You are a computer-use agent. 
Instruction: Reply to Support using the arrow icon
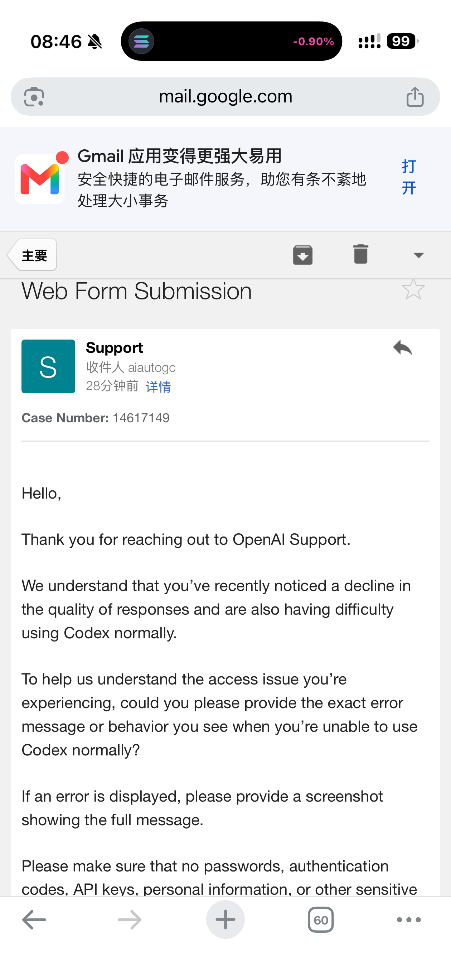[x=403, y=347]
